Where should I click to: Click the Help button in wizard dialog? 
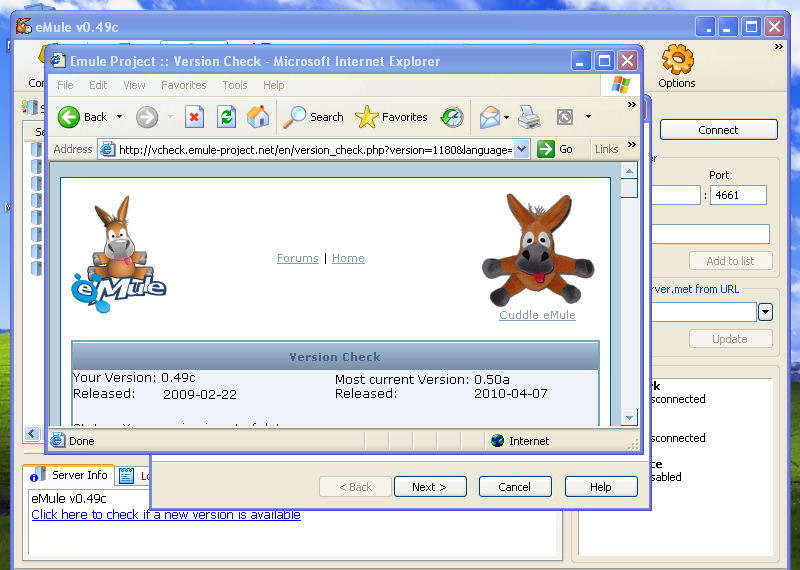tap(601, 487)
